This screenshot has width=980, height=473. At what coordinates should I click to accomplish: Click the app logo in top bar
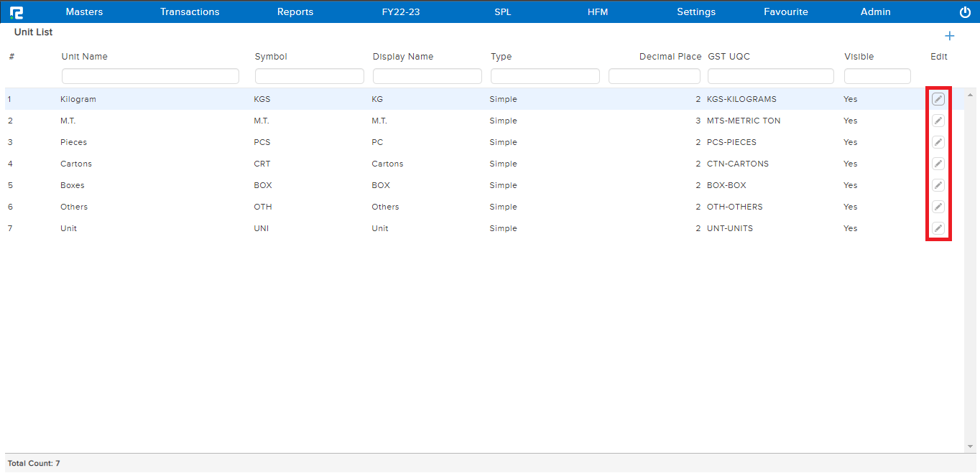coord(17,12)
